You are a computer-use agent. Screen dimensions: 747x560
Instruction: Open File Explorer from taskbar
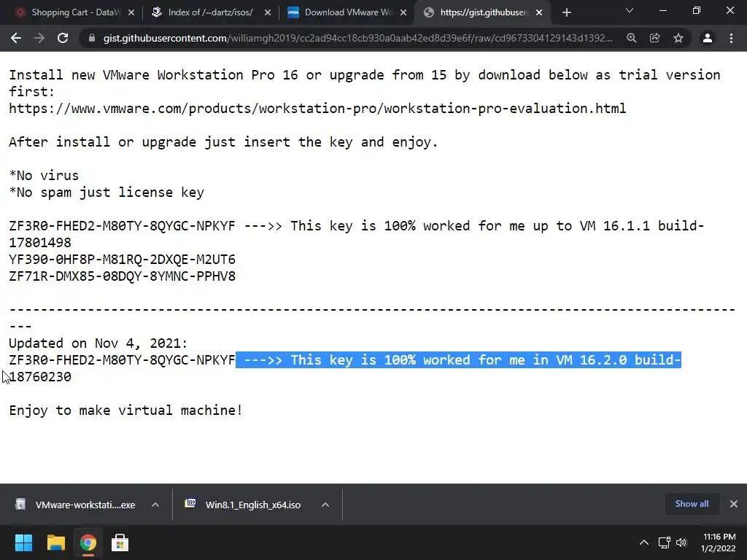(x=55, y=542)
